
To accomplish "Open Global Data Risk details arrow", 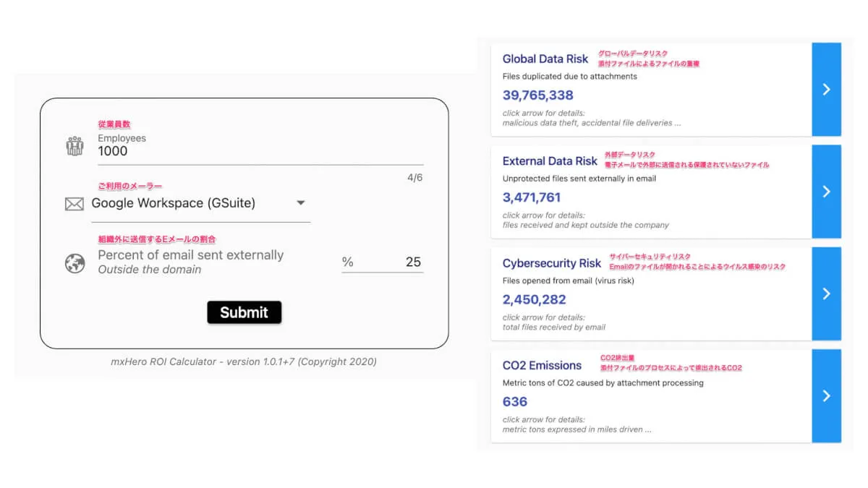I will click(x=826, y=89).
